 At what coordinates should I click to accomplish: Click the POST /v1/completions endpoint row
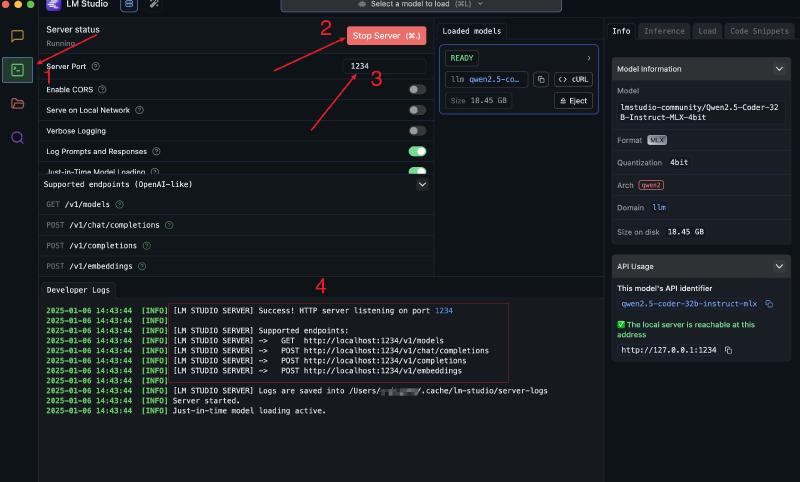click(236, 246)
